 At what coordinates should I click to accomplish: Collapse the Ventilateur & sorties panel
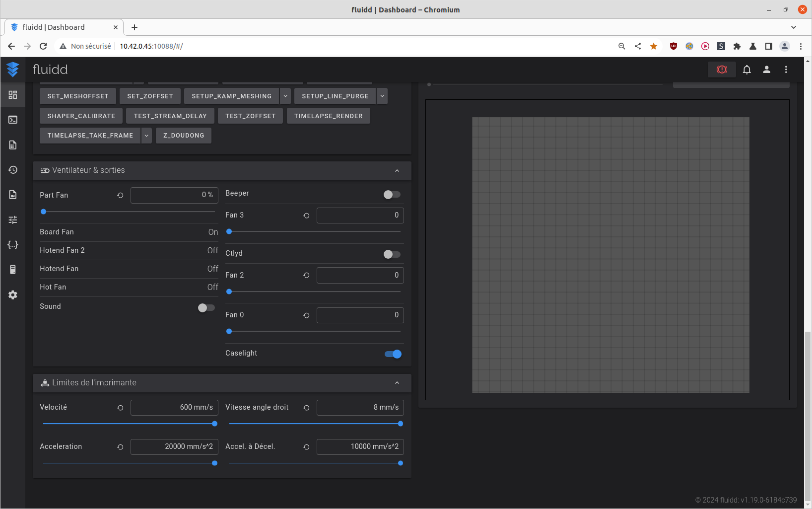(397, 171)
